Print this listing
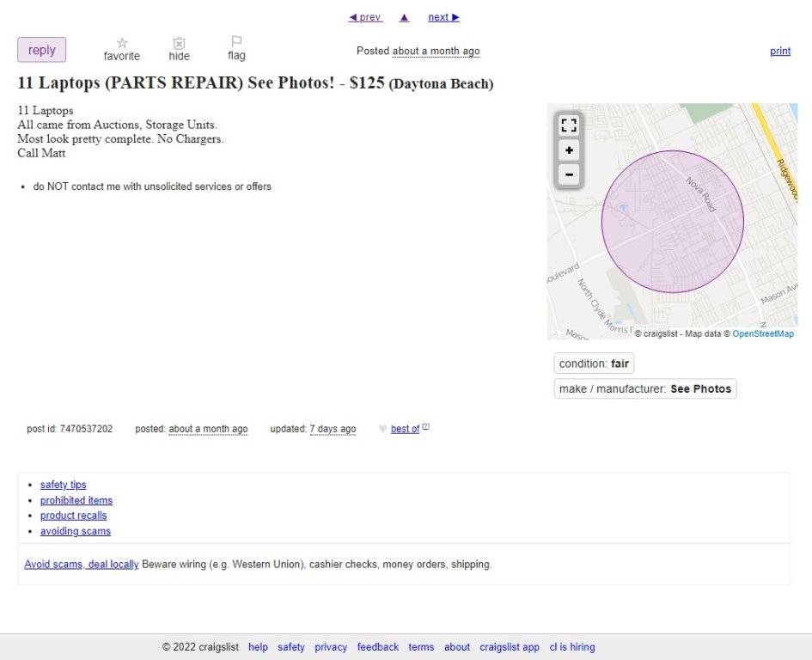 [779, 51]
